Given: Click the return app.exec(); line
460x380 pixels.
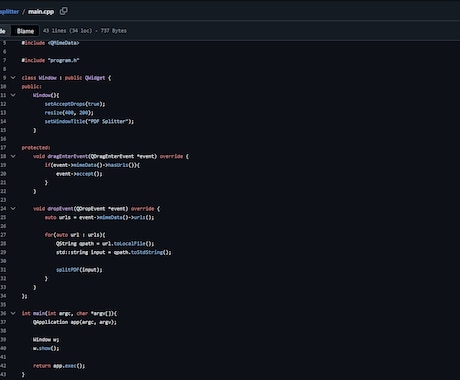Looking at the screenshot, I should [59, 366].
